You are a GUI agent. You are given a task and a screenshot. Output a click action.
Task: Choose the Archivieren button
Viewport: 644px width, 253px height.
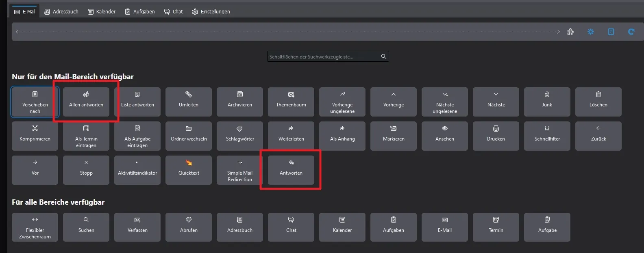240,102
